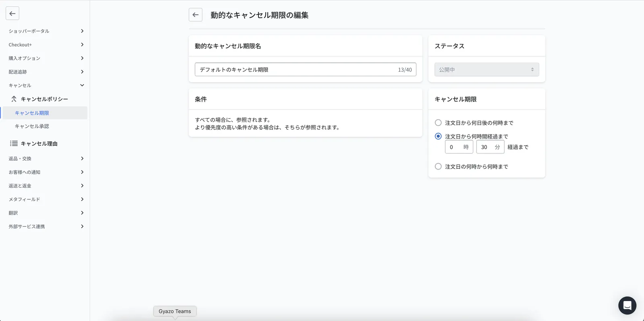
Task: Click the 返送と返金 menu label
Action: click(20, 186)
